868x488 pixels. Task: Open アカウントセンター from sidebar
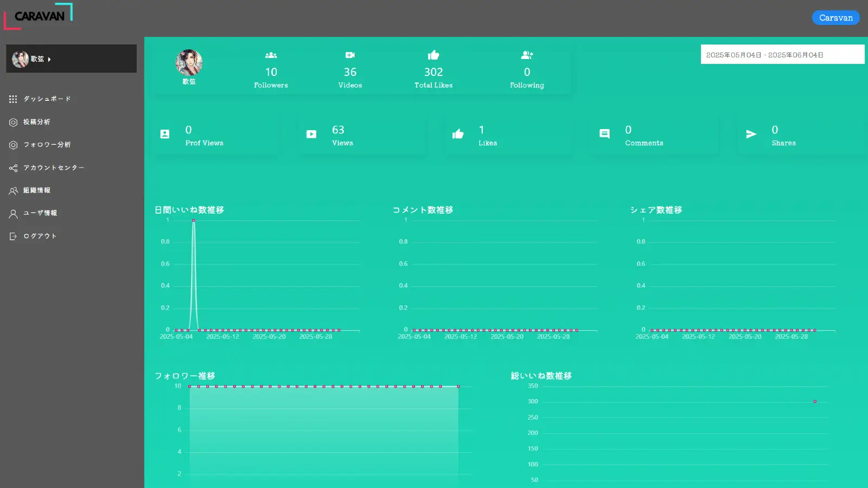pos(53,168)
